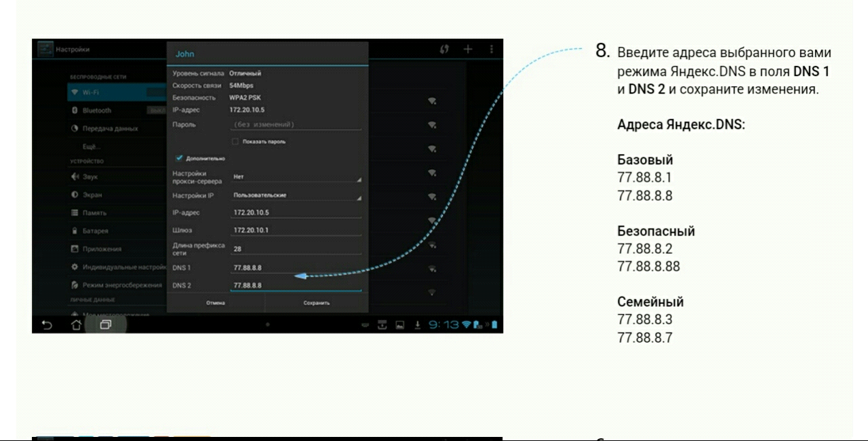Tap the Android back arrow icon

[47, 325]
